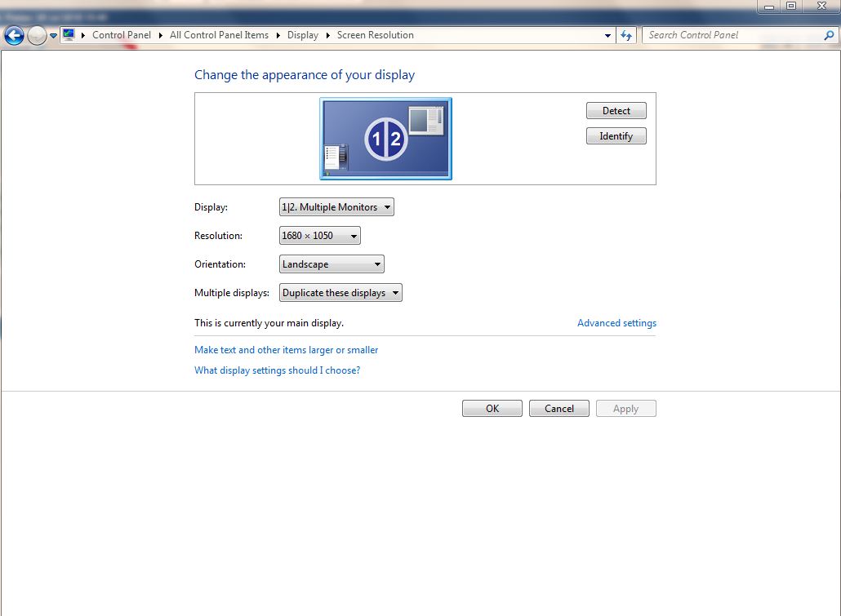Click 'Change the appearance of your display' heading

304,74
